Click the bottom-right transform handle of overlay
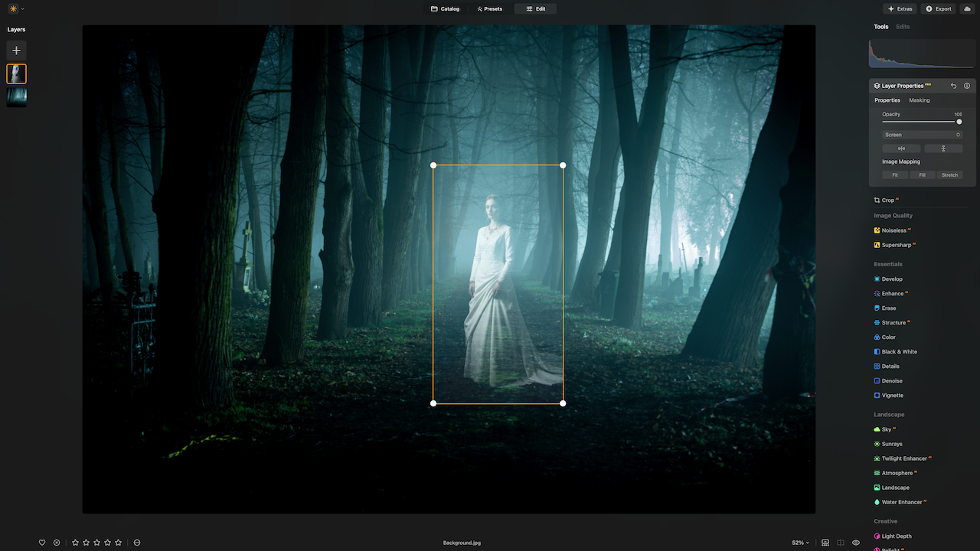This screenshot has height=551, width=980. pyautogui.click(x=563, y=403)
